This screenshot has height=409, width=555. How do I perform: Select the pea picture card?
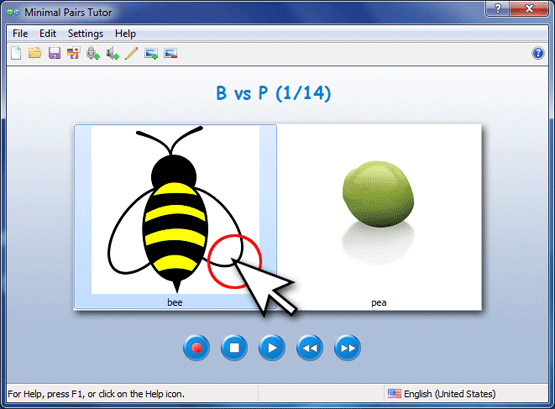click(379, 217)
